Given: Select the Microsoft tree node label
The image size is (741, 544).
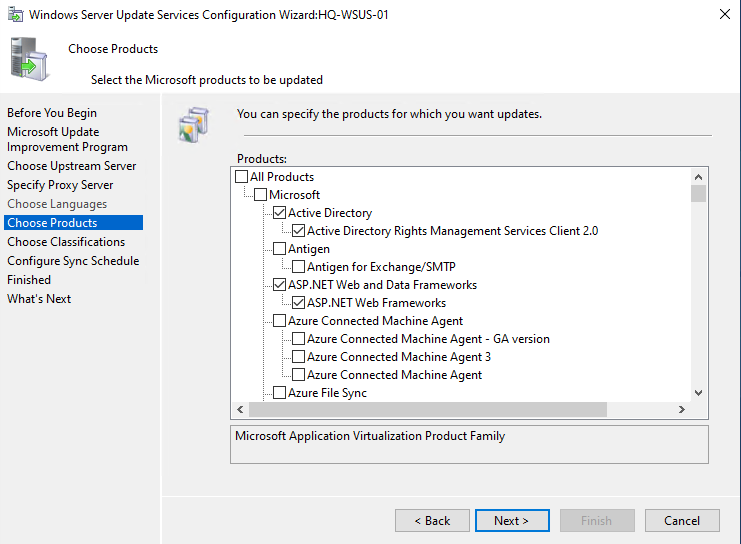Looking at the screenshot, I should (x=294, y=195).
